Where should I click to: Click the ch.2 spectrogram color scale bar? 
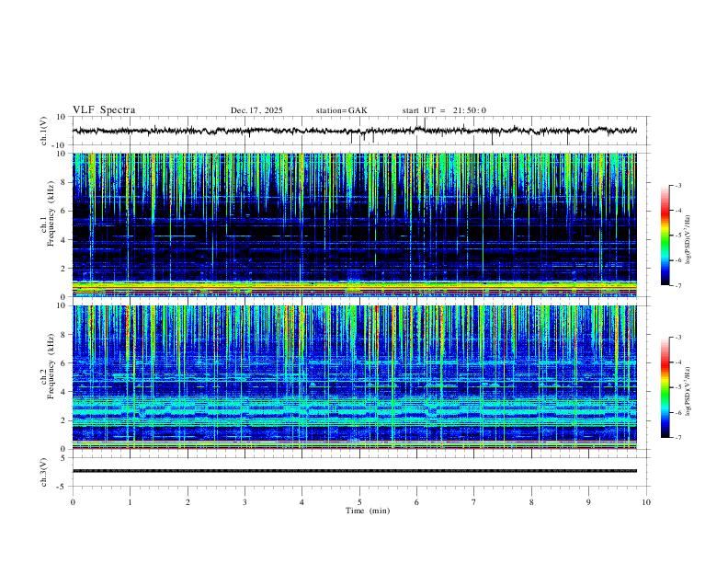coord(665,387)
